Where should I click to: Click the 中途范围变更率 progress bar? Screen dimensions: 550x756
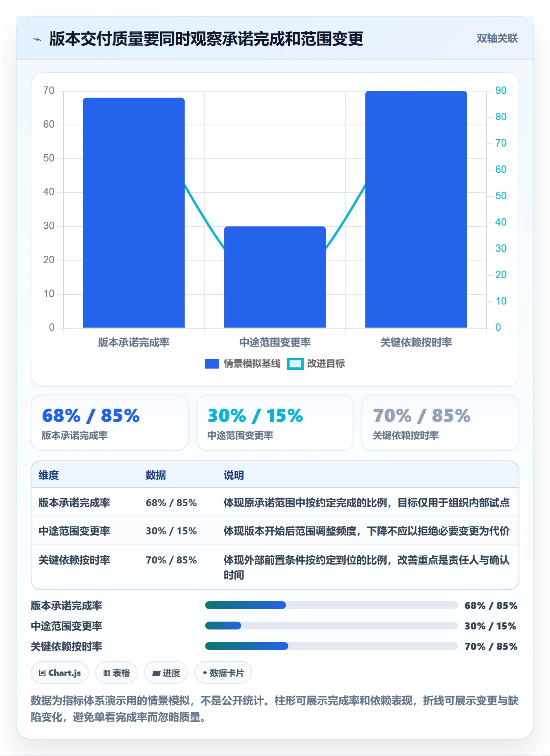pyautogui.click(x=331, y=626)
